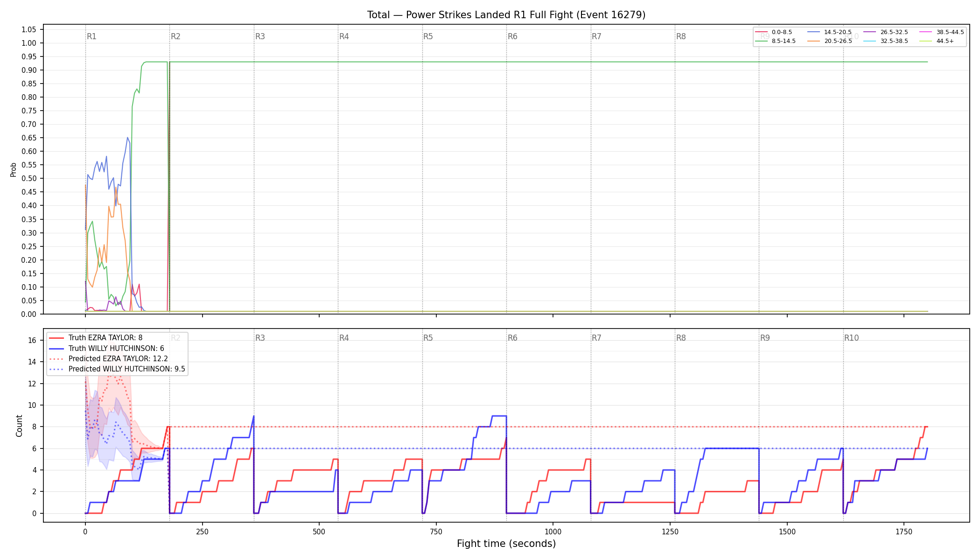Click the R4 round marker in the Prob chart

pyautogui.click(x=344, y=36)
